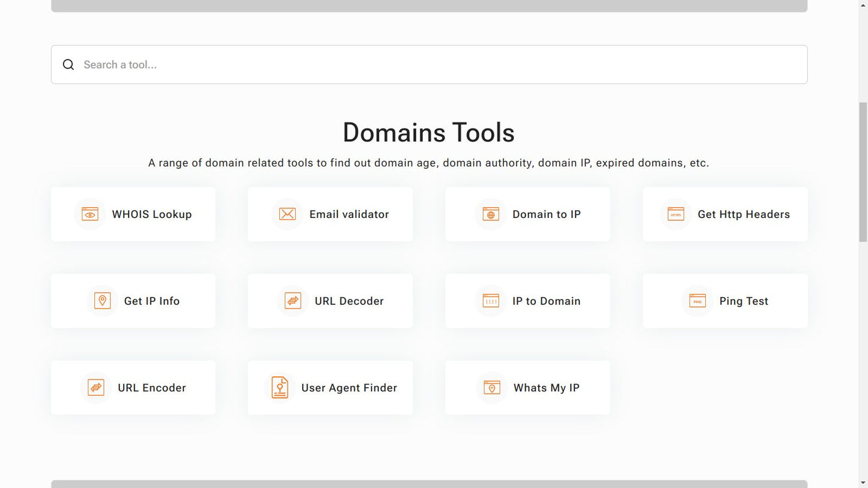
Task: Open the Domain to IP tool
Action: pos(527,214)
